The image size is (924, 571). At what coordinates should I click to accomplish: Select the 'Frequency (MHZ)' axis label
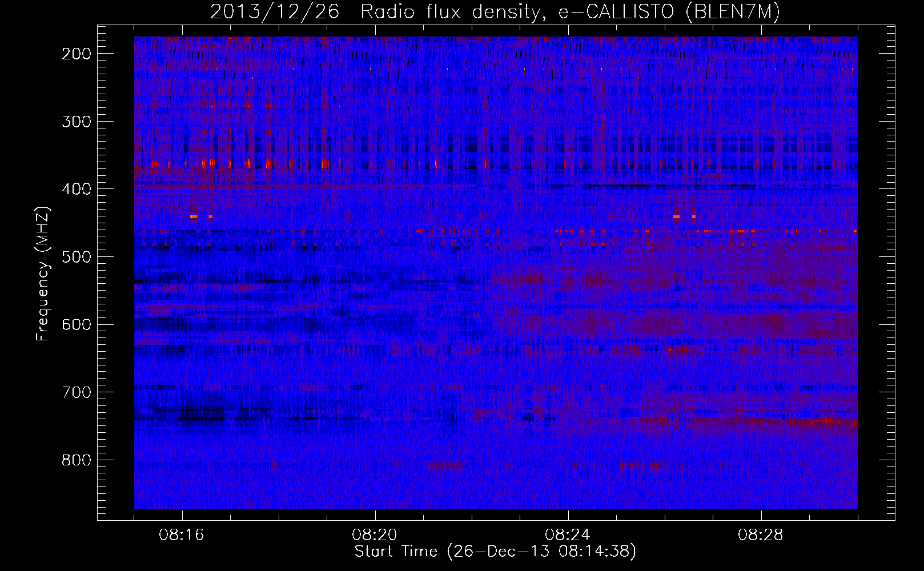(x=43, y=274)
